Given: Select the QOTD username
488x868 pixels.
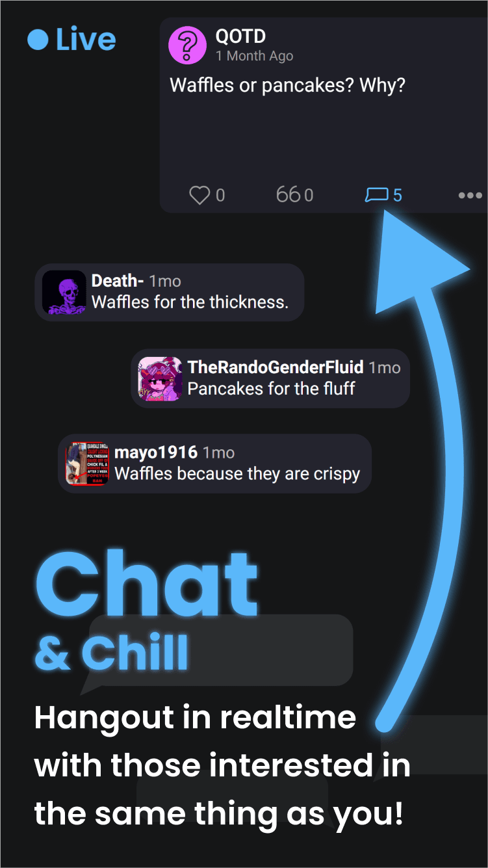Looking at the screenshot, I should (x=240, y=36).
